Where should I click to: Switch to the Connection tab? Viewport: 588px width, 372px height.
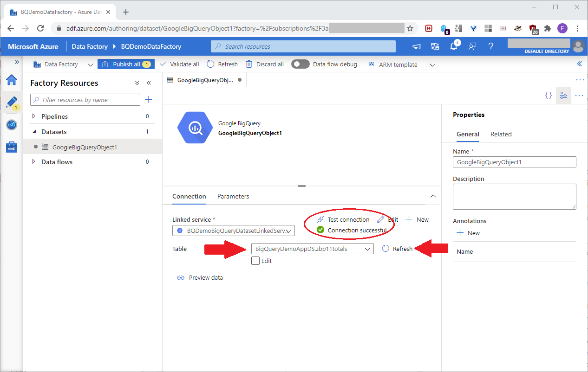tap(189, 196)
